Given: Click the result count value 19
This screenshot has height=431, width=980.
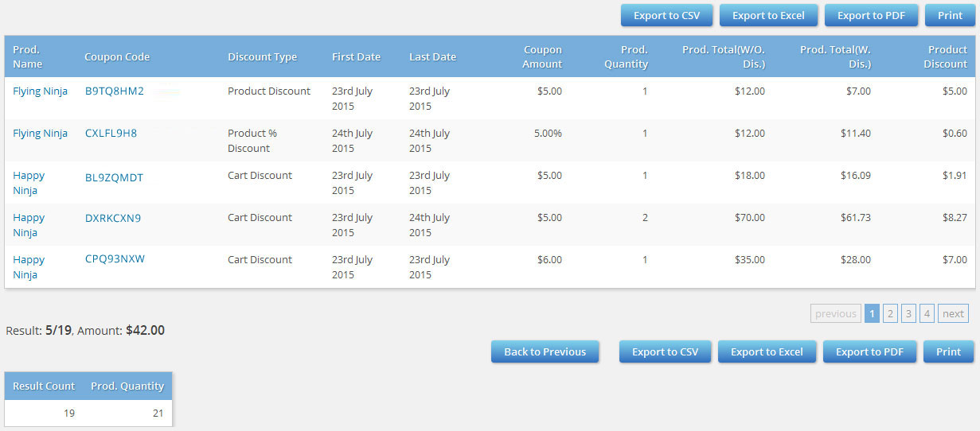Looking at the screenshot, I should pyautogui.click(x=69, y=413).
